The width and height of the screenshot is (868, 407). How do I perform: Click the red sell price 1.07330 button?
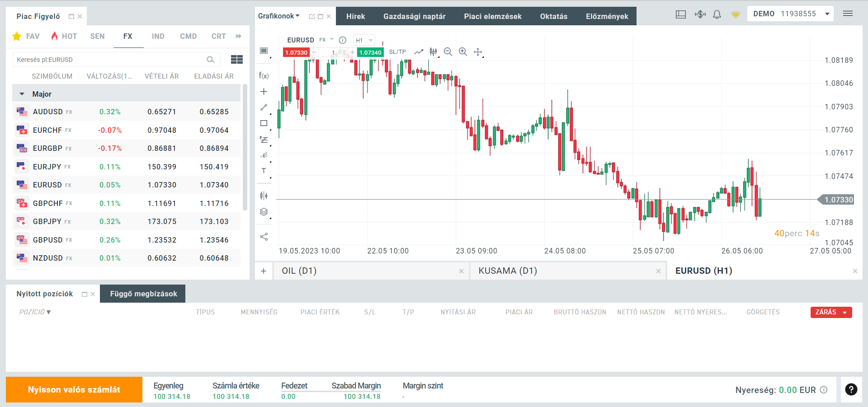coord(296,52)
